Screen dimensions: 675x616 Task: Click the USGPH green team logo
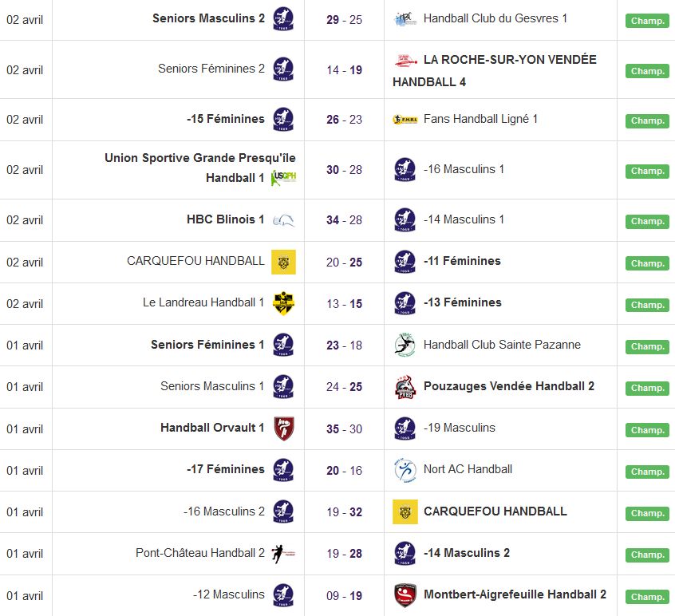[283, 178]
